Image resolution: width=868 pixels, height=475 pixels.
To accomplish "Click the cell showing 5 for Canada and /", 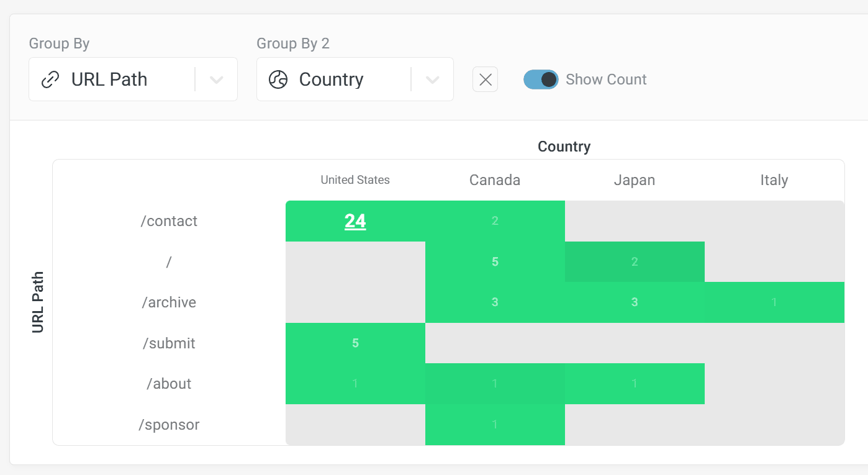I will [x=494, y=261].
